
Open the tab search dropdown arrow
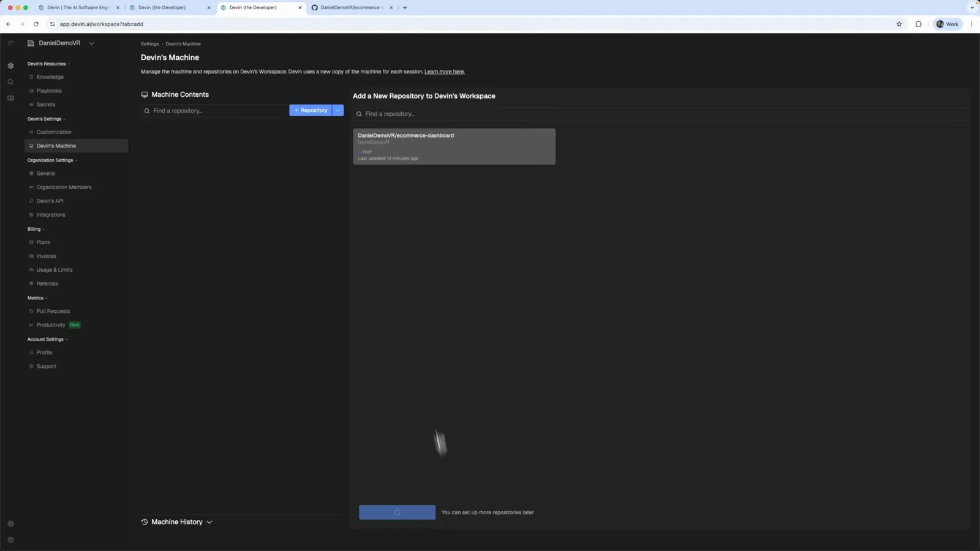[x=972, y=8]
